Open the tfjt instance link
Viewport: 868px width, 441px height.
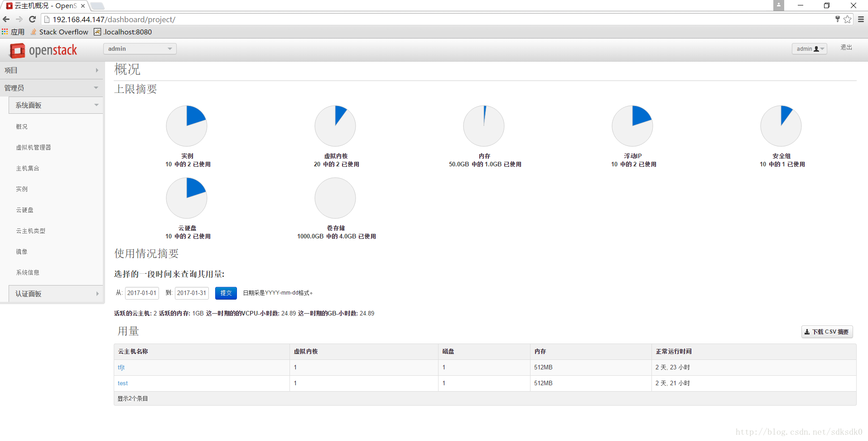point(121,367)
